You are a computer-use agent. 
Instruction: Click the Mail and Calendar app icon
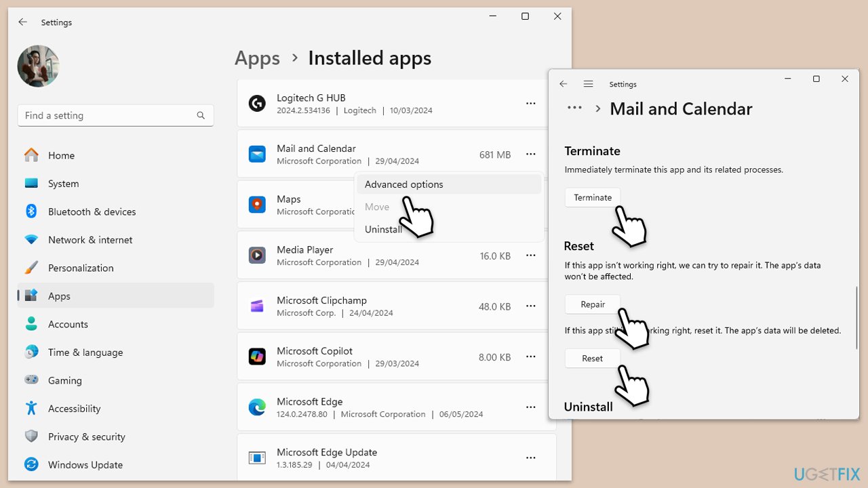pyautogui.click(x=257, y=155)
